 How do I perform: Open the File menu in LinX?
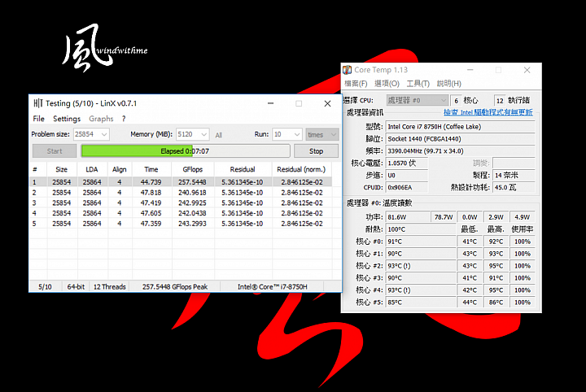click(38, 119)
